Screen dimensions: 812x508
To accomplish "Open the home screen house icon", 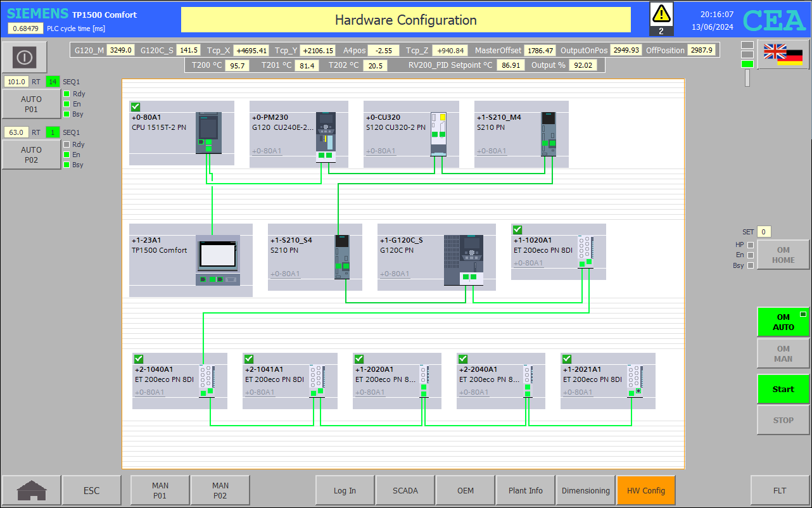I will [x=31, y=490].
